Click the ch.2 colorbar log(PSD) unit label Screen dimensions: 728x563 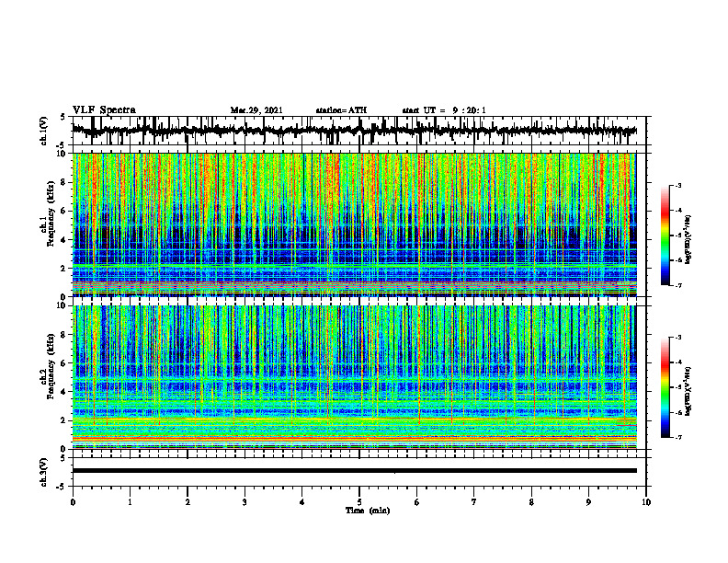pyautogui.click(x=688, y=392)
